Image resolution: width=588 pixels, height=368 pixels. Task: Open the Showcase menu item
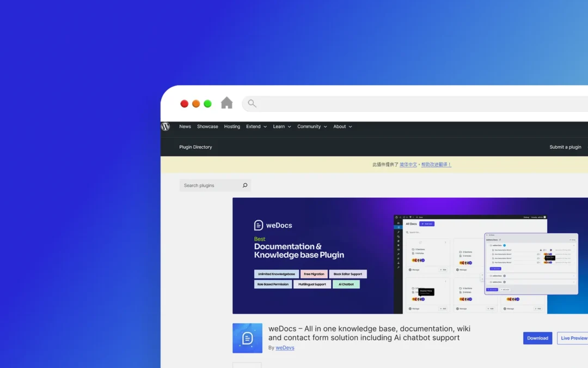coord(207,126)
